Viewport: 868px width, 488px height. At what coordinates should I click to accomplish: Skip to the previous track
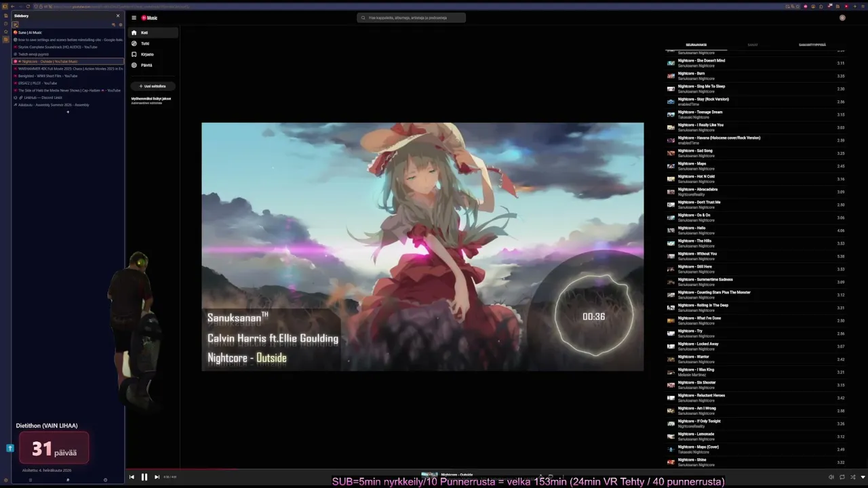[132, 477]
